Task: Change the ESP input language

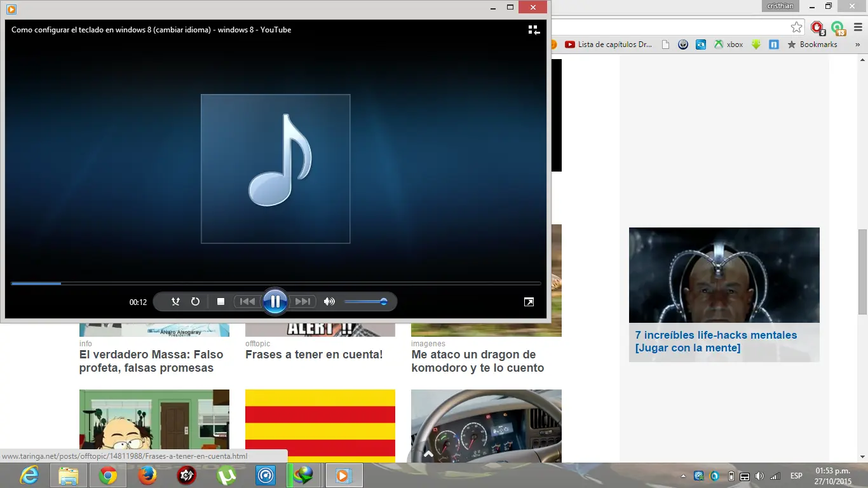Action: [796, 476]
